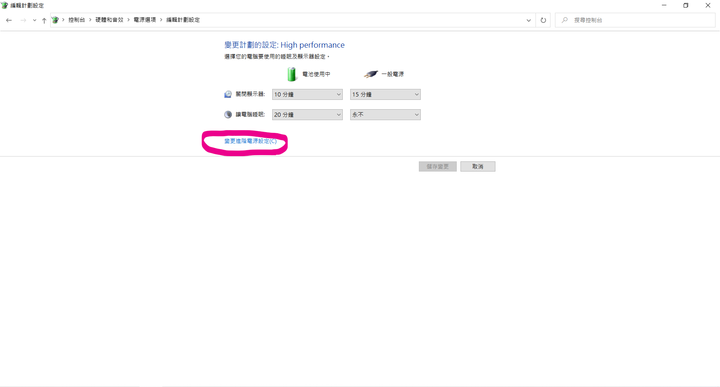The width and height of the screenshot is (720, 387).
Task: Open 變更進階電源設定 link
Action: [250, 141]
